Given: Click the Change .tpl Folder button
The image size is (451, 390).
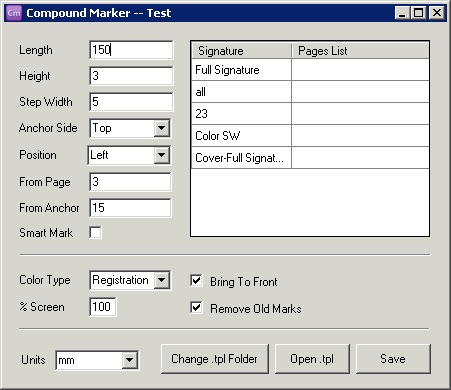Looking at the screenshot, I should 215,359.
